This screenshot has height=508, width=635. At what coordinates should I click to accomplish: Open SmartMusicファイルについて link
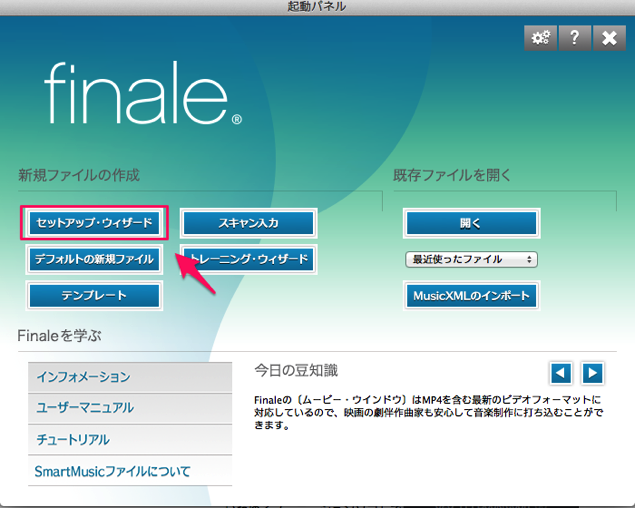(x=130, y=471)
